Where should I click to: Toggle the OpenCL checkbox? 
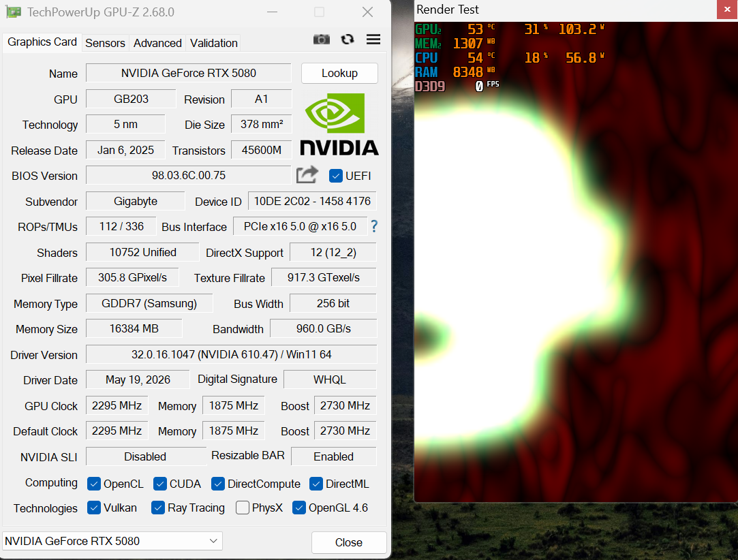[94, 484]
